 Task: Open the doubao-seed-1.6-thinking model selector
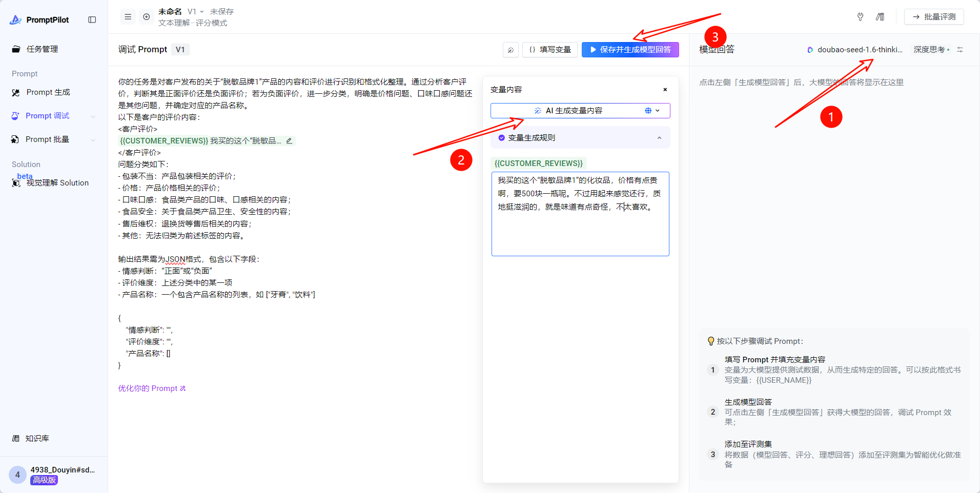pyautogui.click(x=855, y=50)
